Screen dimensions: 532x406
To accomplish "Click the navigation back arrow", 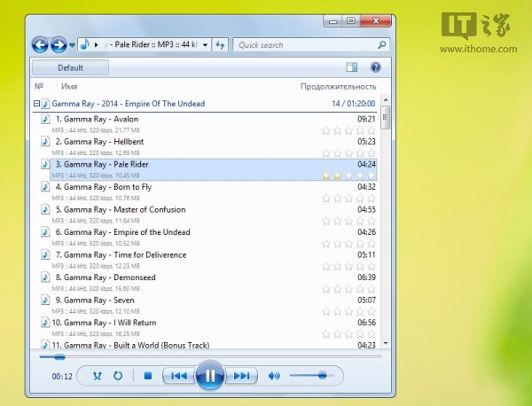I will [x=40, y=44].
